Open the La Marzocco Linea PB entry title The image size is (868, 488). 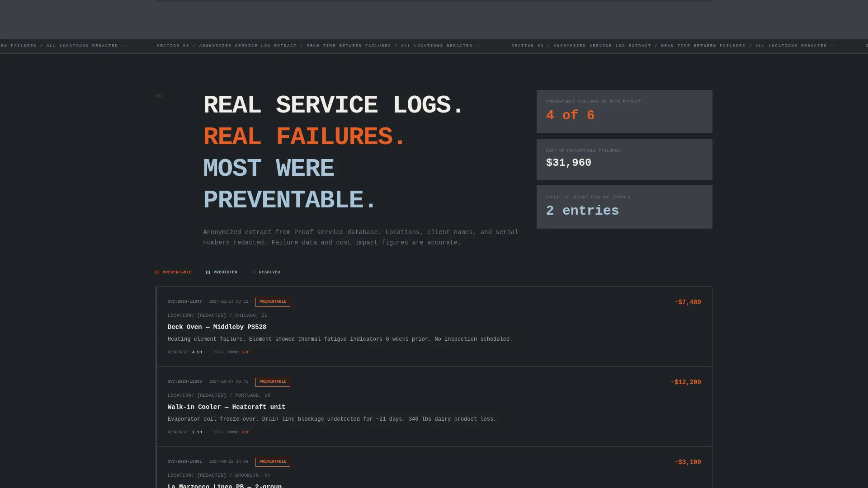[x=225, y=486]
